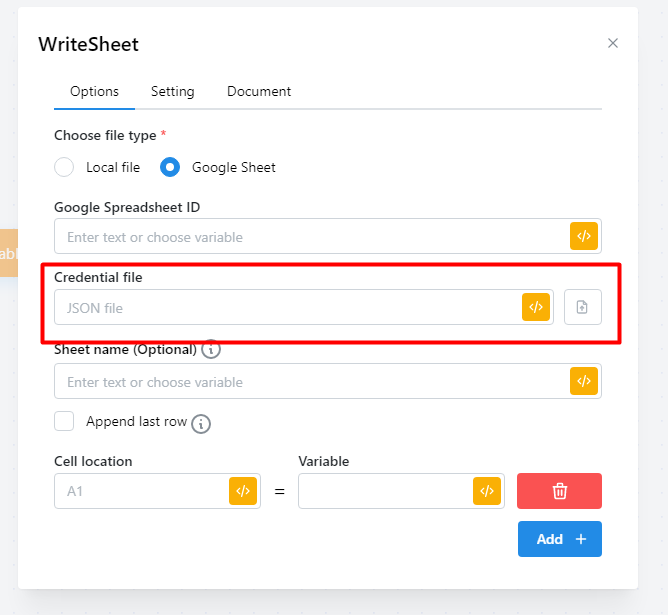Select Local file radio button
This screenshot has width=668, height=615.
click(x=64, y=167)
